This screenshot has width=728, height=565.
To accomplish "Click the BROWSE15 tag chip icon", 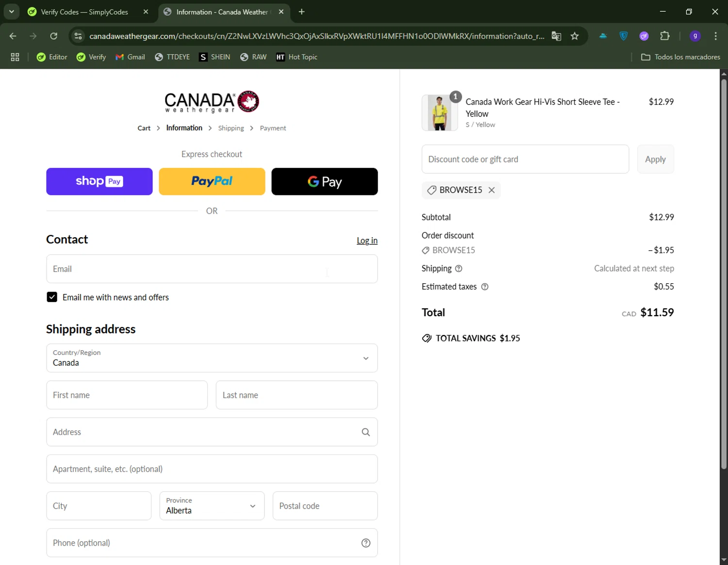I will click(431, 190).
